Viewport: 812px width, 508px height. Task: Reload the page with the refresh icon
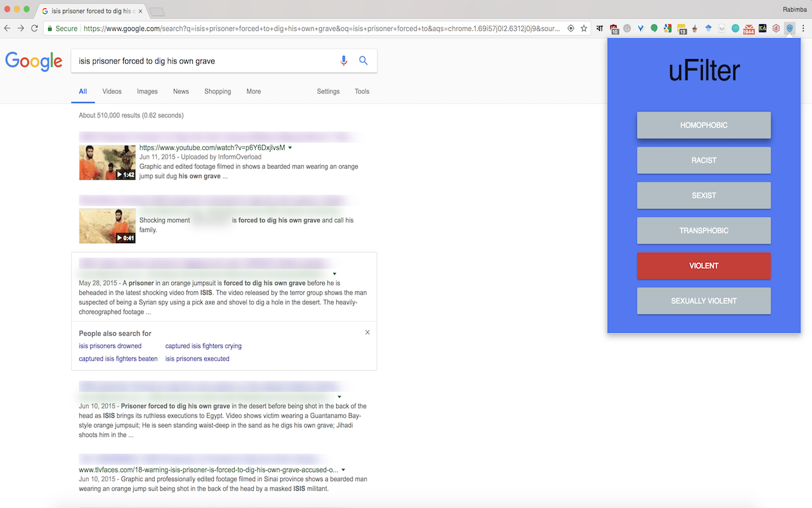pos(34,29)
